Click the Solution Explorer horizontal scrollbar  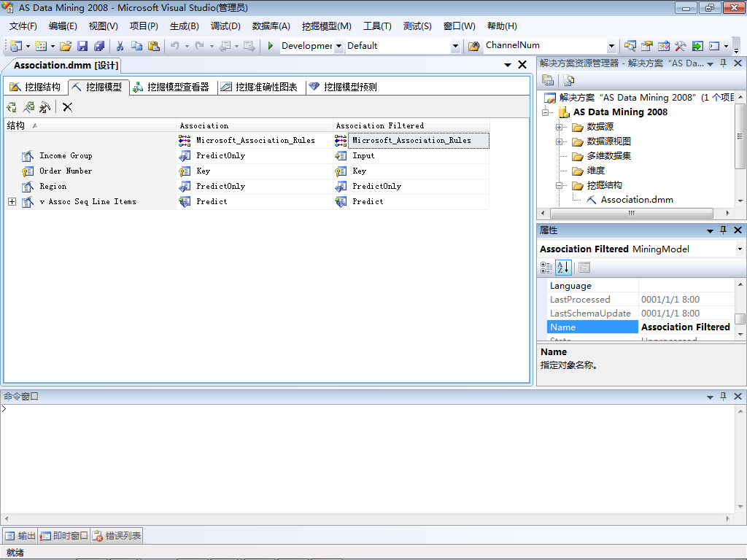pyautogui.click(x=631, y=214)
